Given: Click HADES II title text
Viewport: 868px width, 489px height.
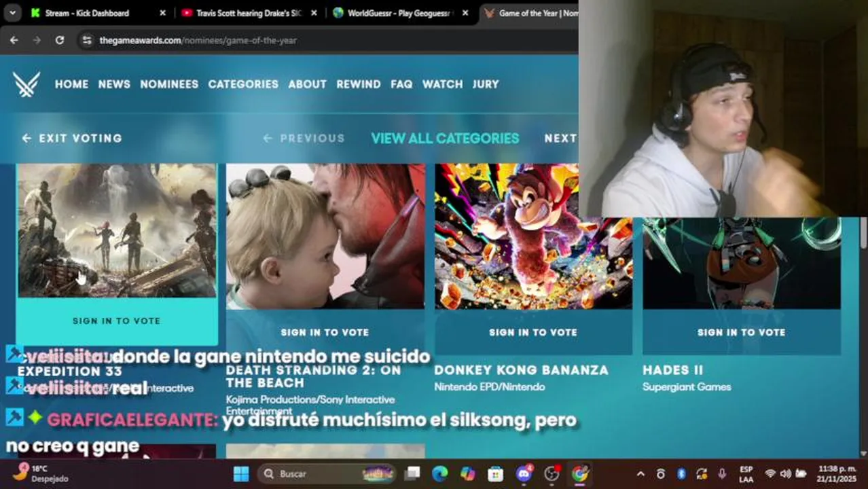Looking at the screenshot, I should pos(672,370).
